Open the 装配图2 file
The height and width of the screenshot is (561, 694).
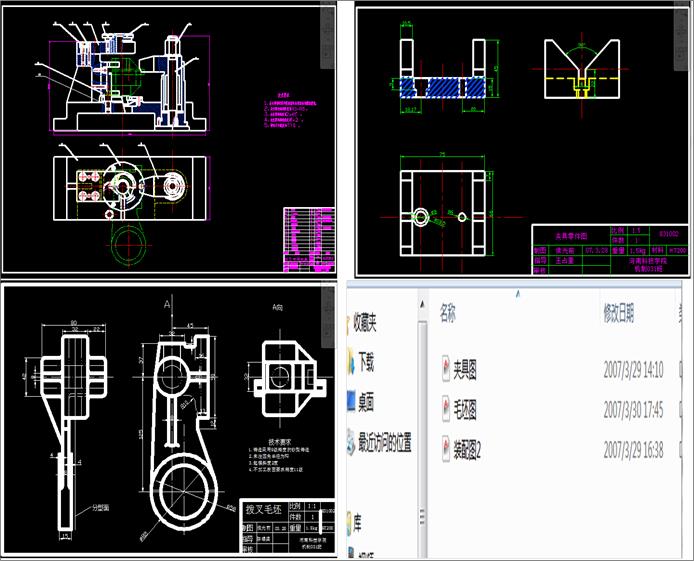[469, 451]
